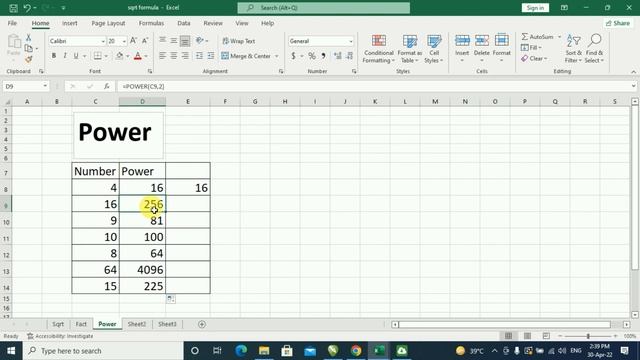The width and height of the screenshot is (640, 360).
Task: Click the Copy icon in Clipboard group
Action: click(29, 49)
